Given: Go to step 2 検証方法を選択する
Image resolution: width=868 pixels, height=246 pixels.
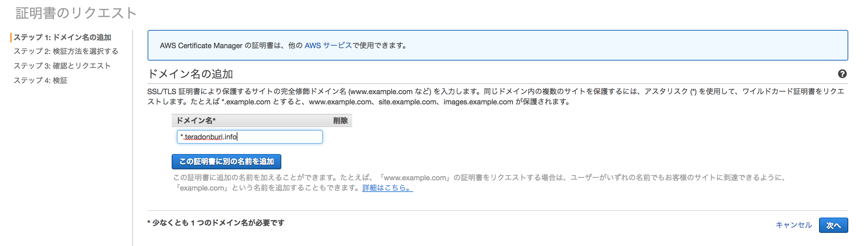Looking at the screenshot, I should [x=66, y=51].
